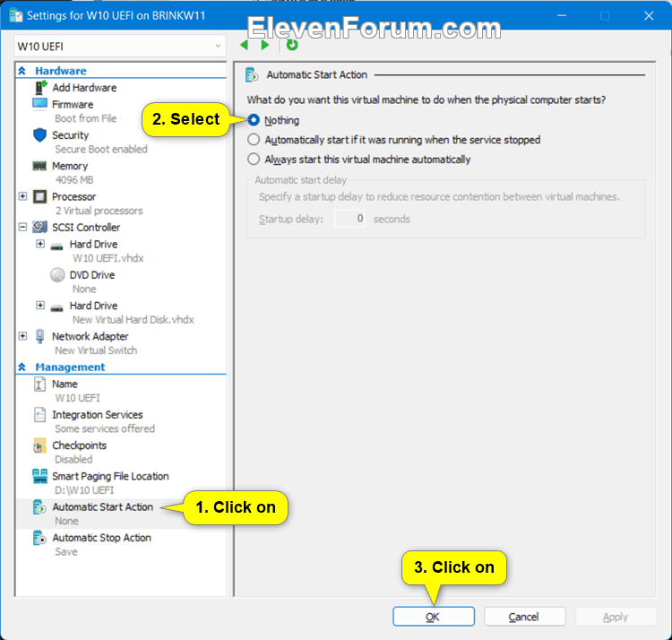Go to next virtual machine with right arrow
Screen dimensions: 672x640
point(265,45)
